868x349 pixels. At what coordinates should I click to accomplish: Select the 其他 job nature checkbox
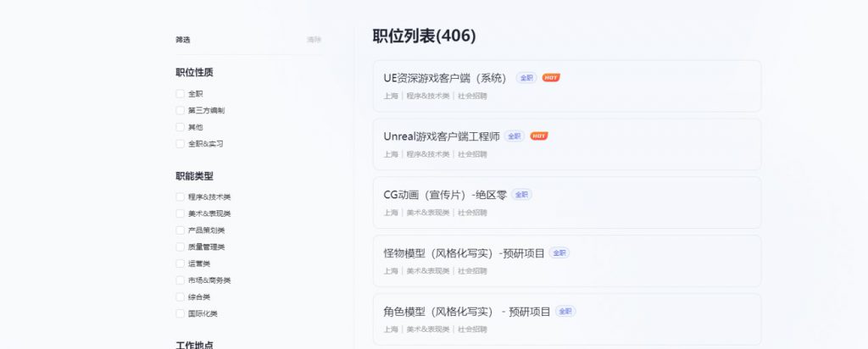[x=180, y=127]
